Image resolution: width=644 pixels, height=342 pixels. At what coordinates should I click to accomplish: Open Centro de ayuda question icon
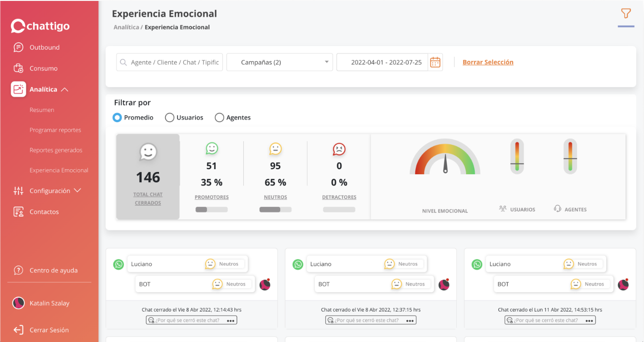tap(18, 271)
